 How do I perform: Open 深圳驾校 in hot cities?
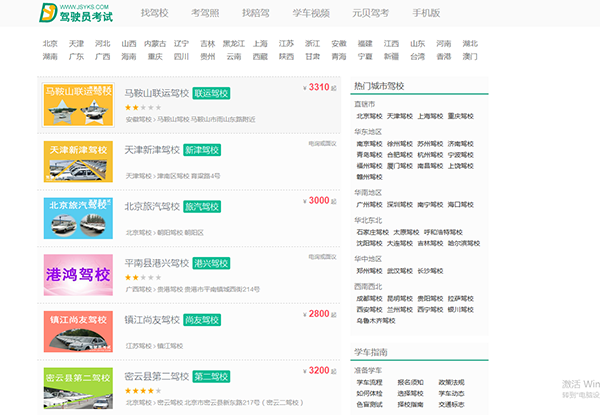click(400, 205)
